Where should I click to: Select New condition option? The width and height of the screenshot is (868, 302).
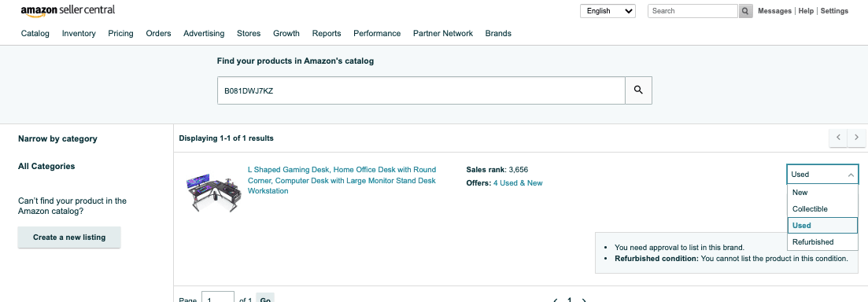click(822, 193)
